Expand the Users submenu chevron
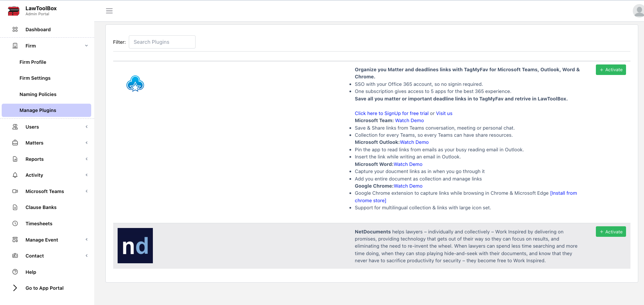644x305 pixels. 86,127
